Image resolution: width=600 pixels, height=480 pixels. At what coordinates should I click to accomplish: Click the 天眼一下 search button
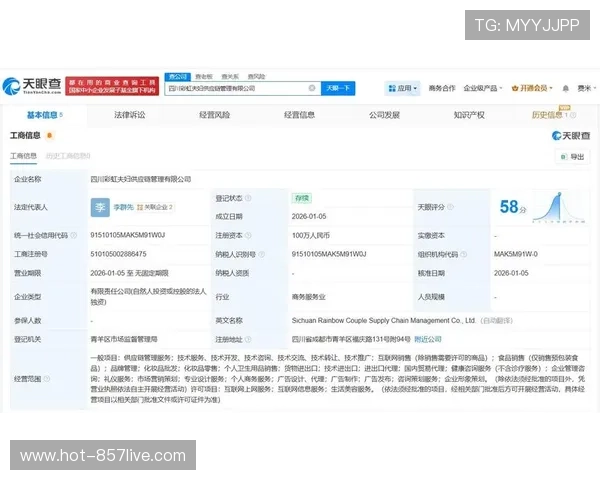coord(338,88)
